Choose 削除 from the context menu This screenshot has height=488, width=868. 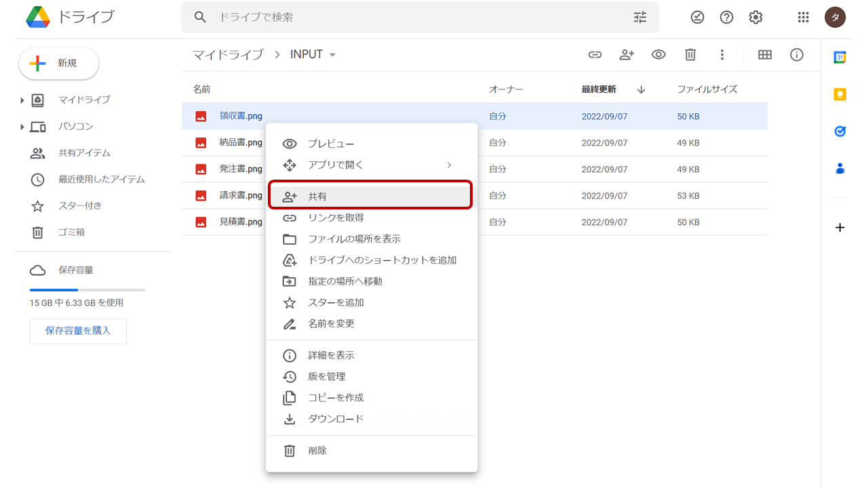[372, 451]
